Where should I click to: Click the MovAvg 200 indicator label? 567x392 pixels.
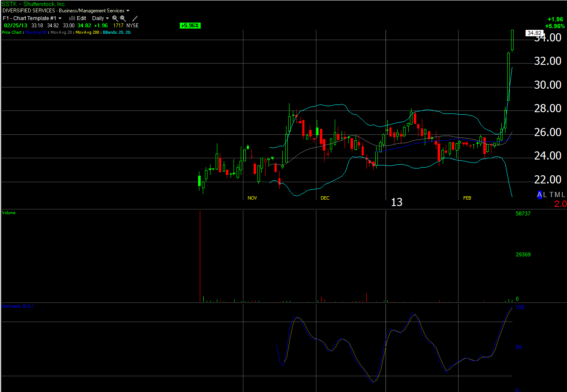pyautogui.click(x=87, y=32)
